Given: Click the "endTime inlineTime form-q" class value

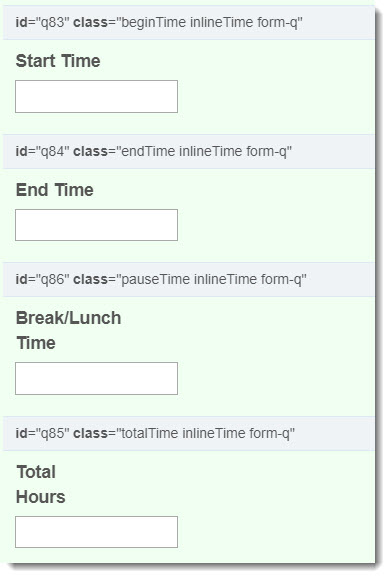Looking at the screenshot, I should point(204,152).
